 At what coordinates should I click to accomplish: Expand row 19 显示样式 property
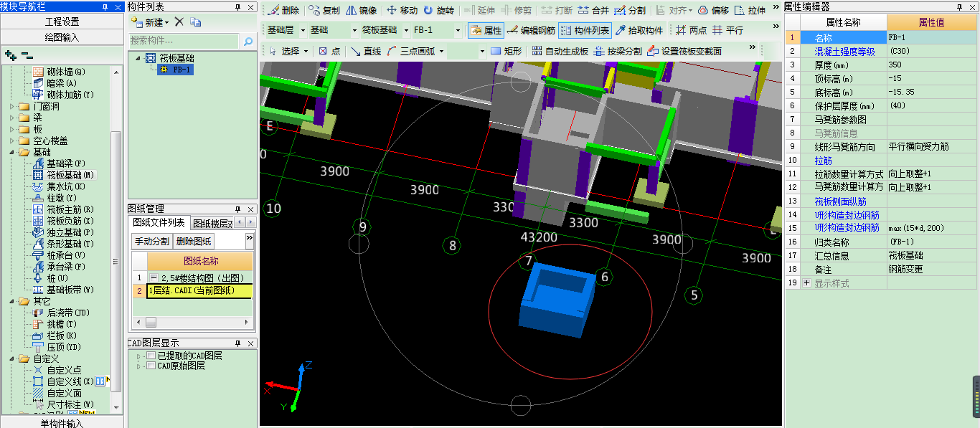806,283
